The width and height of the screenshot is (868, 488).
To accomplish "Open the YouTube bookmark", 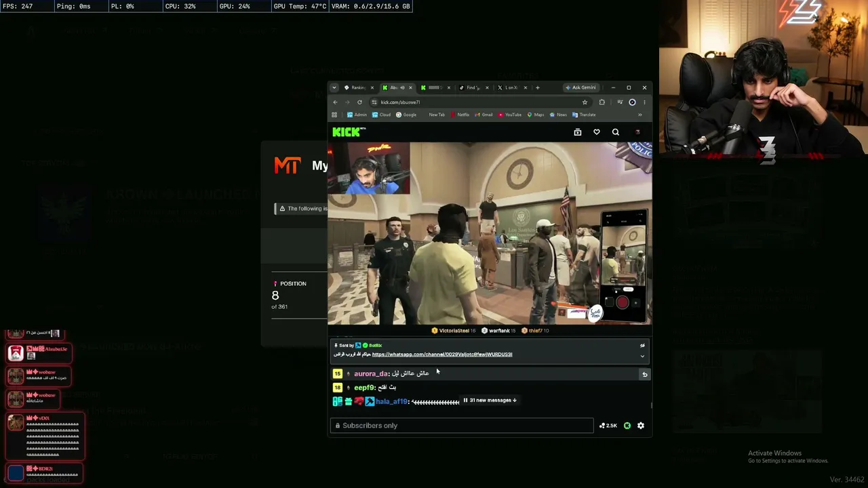I will point(510,115).
